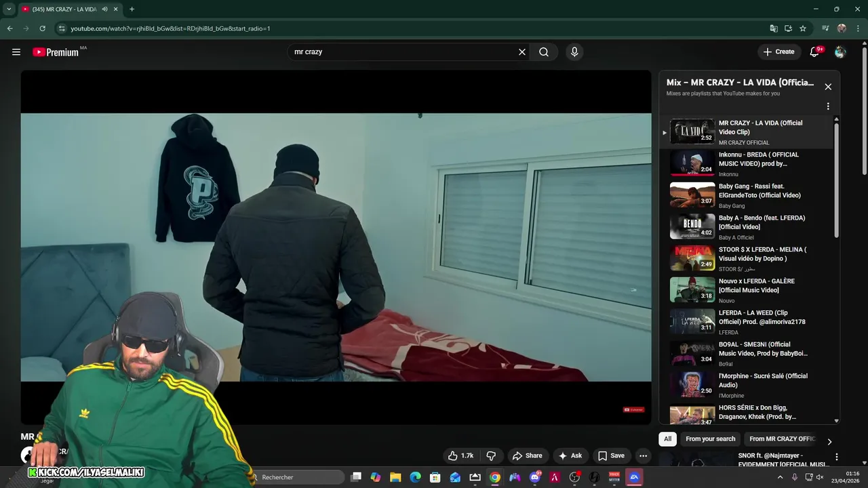The width and height of the screenshot is (868, 488).
Task: Play LFERDA - LA WEED clip
Action: point(746,322)
